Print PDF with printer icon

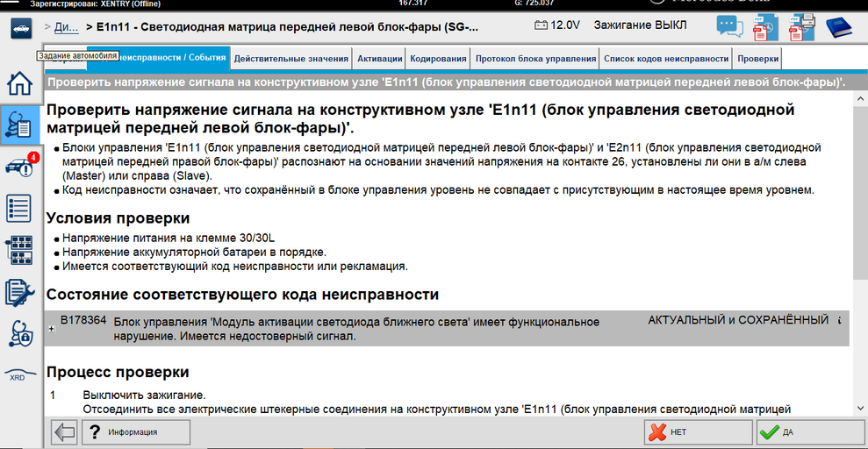(801, 26)
